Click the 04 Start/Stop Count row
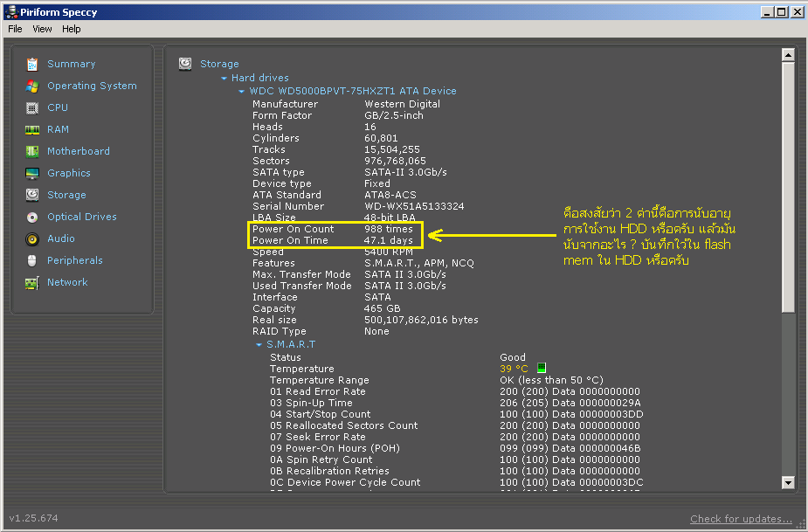The height and width of the screenshot is (532, 808). pyautogui.click(x=457, y=414)
